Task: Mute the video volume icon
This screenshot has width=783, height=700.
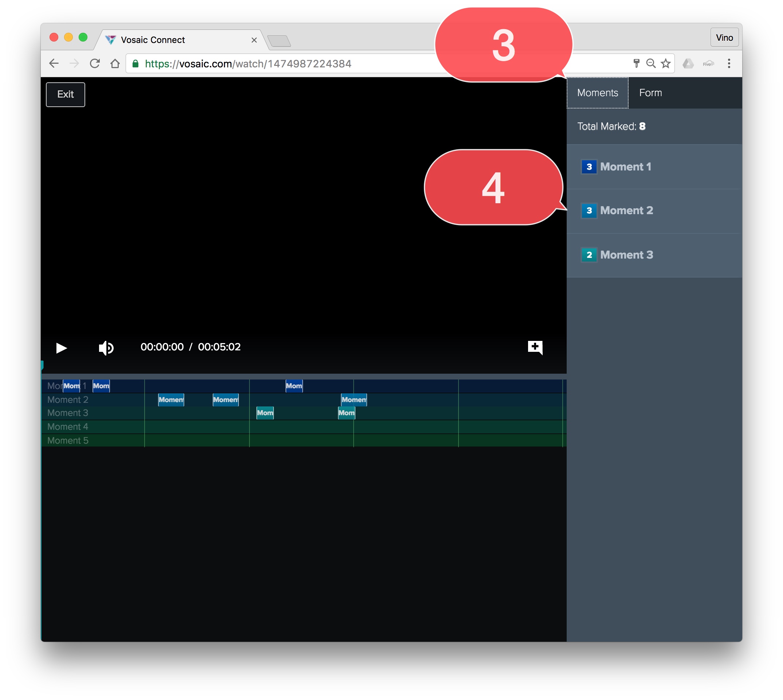Action: 106,348
